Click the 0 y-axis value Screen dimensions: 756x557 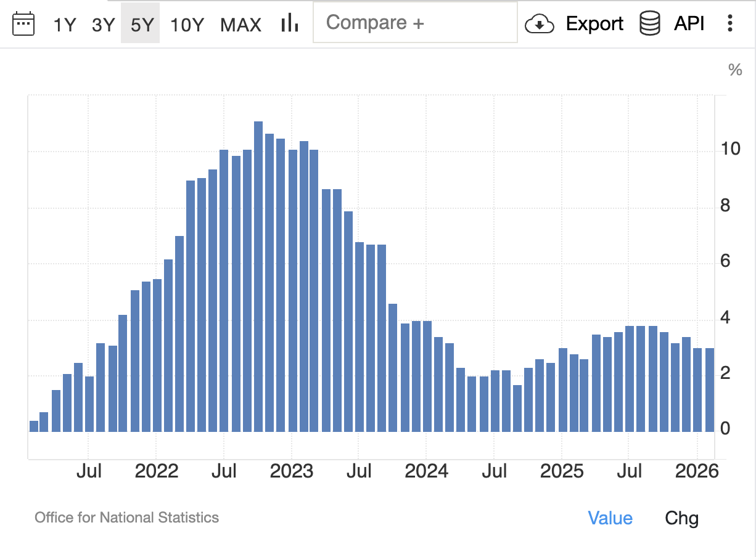[x=725, y=428]
